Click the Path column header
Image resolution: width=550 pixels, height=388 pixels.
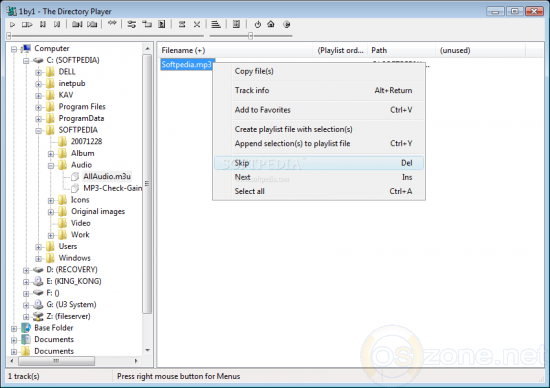click(401, 51)
